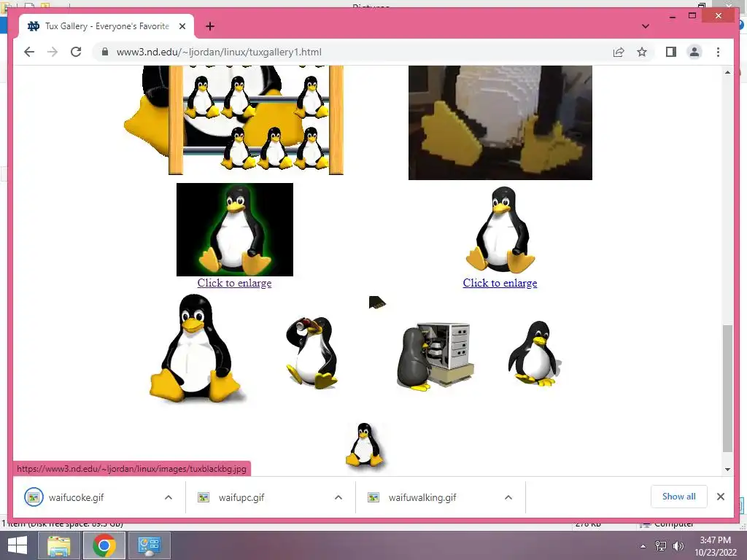
Task: Open volume control tray icon
Action: pyautogui.click(x=678, y=545)
